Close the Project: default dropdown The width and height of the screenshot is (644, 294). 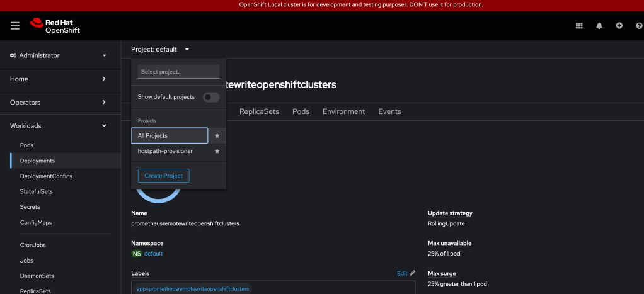pyautogui.click(x=160, y=49)
